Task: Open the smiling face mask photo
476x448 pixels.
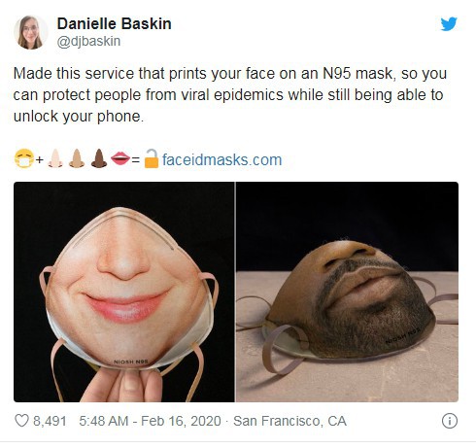Action: pos(124,292)
